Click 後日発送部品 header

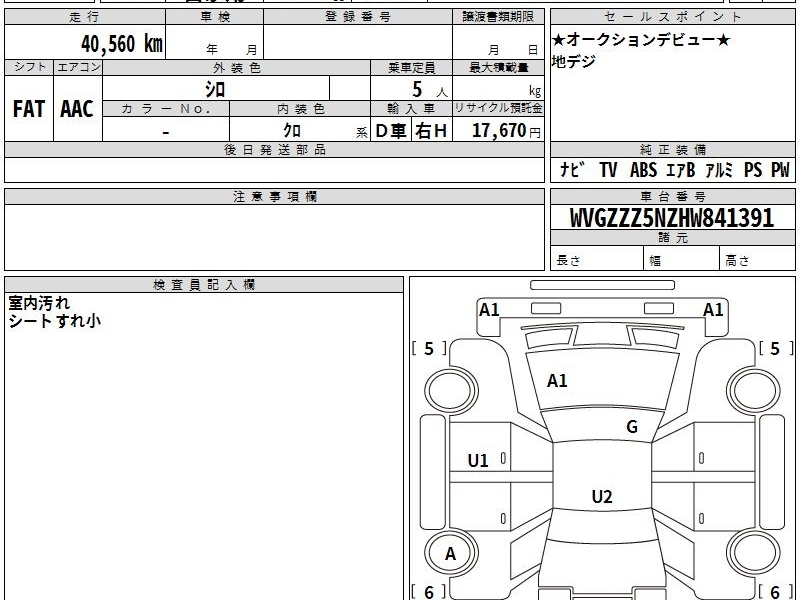[x=275, y=149]
